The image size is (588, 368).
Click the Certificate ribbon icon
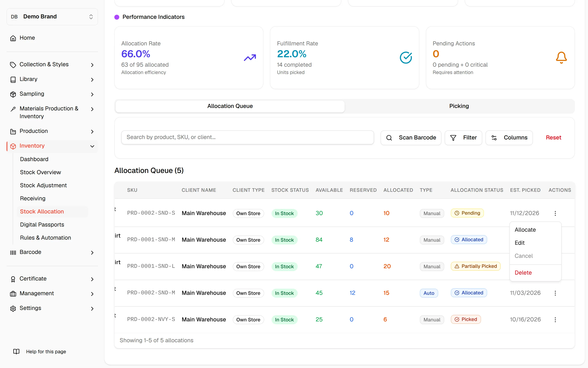point(13,279)
